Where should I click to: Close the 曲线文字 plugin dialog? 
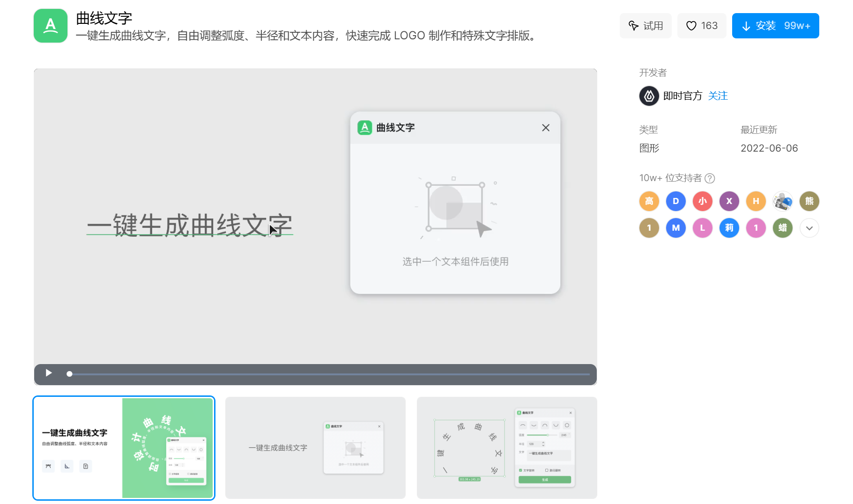pyautogui.click(x=545, y=128)
